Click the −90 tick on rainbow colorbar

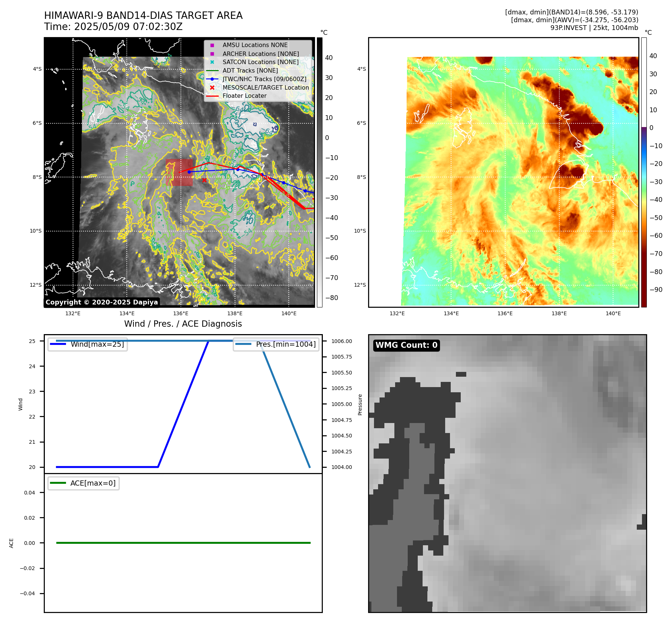[x=656, y=290]
